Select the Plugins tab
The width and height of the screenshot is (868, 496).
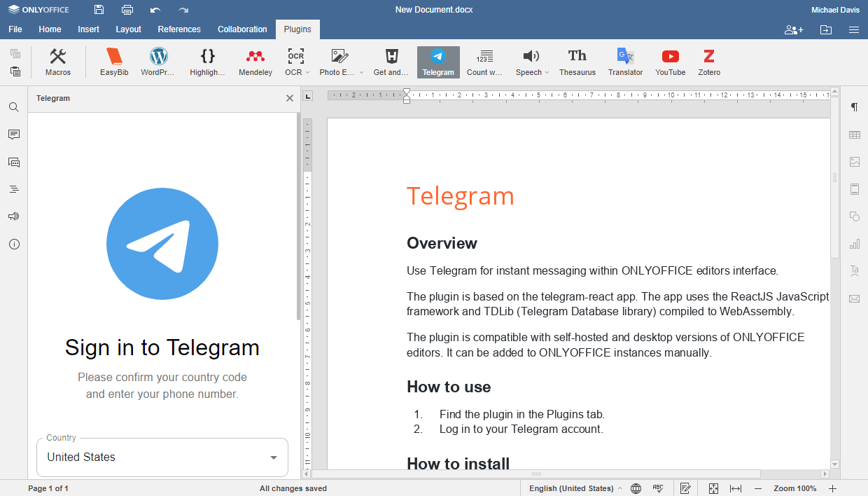[297, 29]
